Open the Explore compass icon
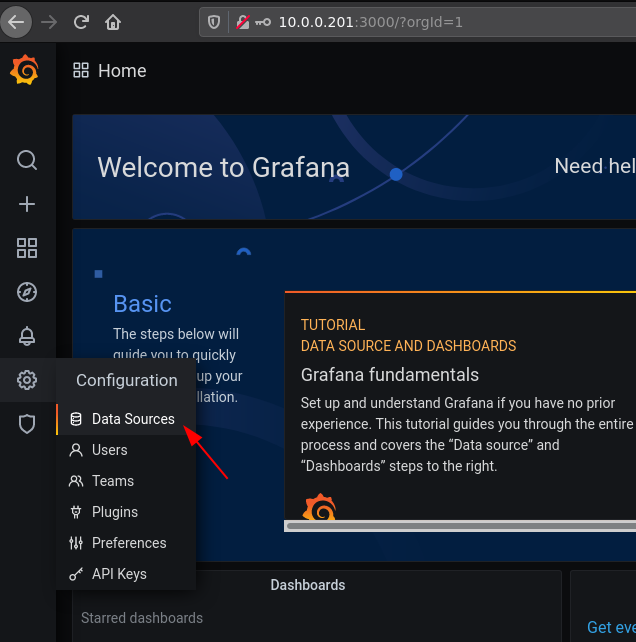Image resolution: width=636 pixels, height=642 pixels. click(27, 292)
